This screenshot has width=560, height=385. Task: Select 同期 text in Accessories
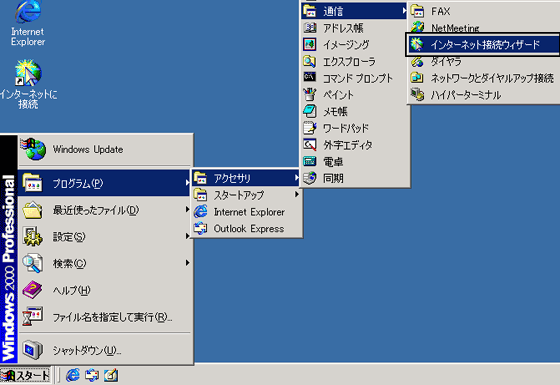tap(333, 178)
